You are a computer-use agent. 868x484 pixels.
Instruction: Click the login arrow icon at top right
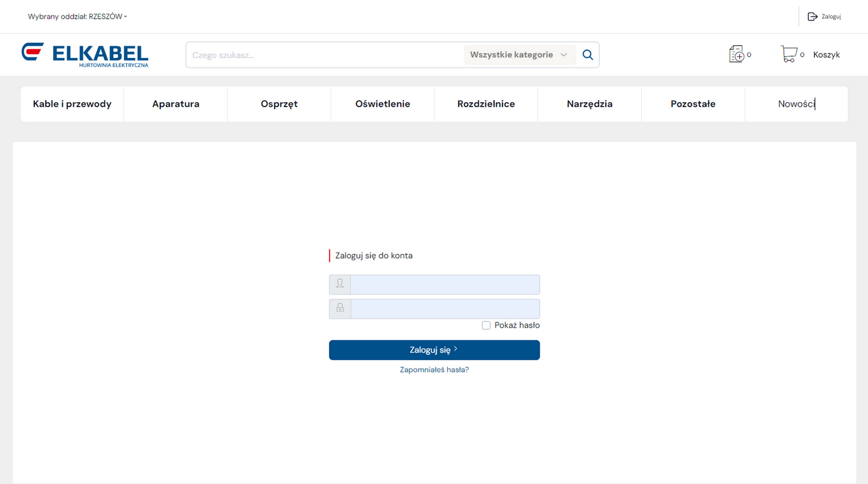coord(812,17)
